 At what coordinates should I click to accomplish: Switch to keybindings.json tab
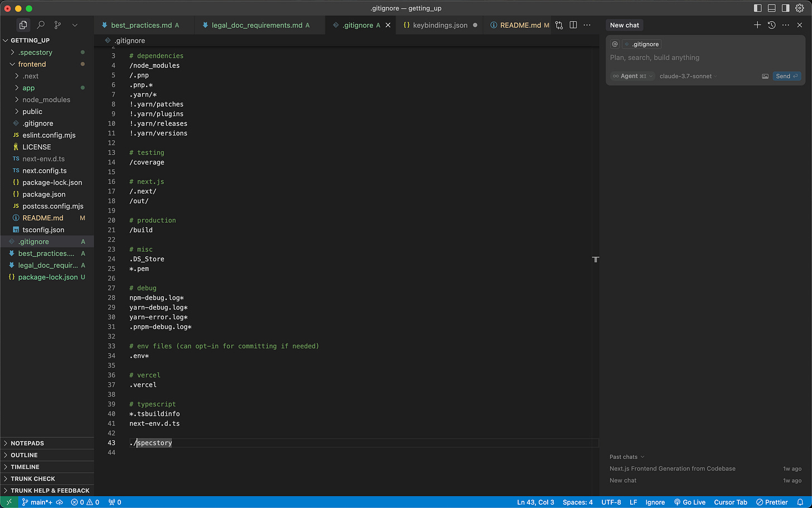[x=440, y=25]
